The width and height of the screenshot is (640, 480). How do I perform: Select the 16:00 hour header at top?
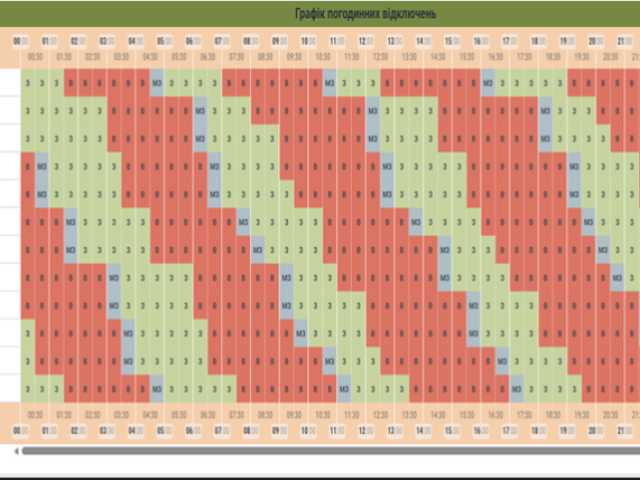[483, 41]
